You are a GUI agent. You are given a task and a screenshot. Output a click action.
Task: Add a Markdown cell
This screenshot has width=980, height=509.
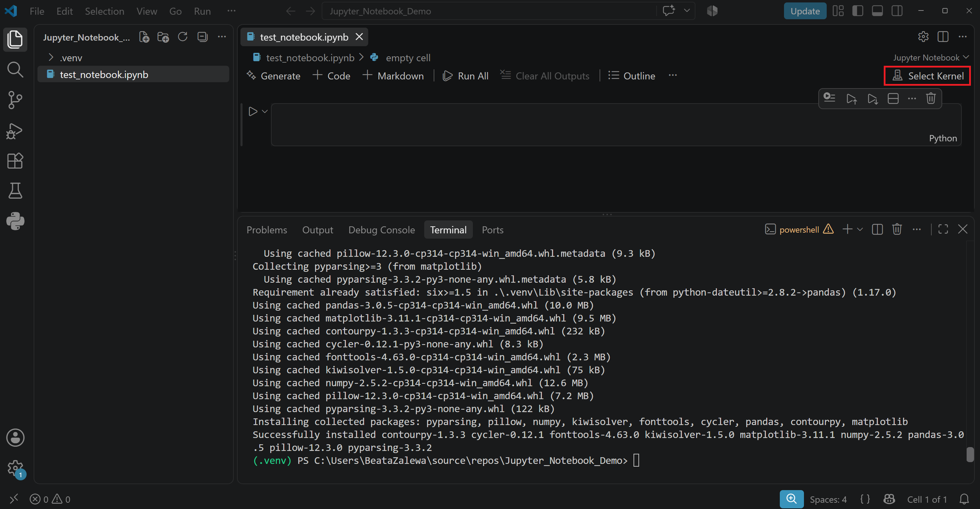(393, 76)
